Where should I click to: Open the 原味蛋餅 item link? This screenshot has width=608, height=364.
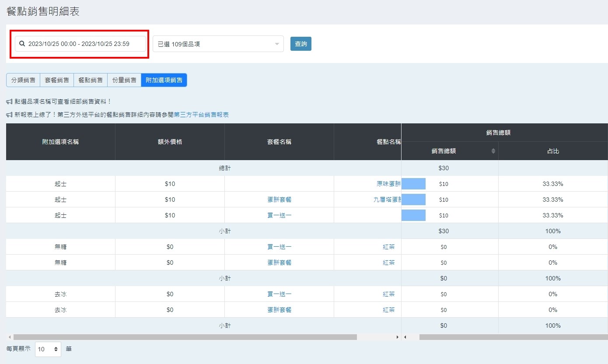[x=388, y=184]
